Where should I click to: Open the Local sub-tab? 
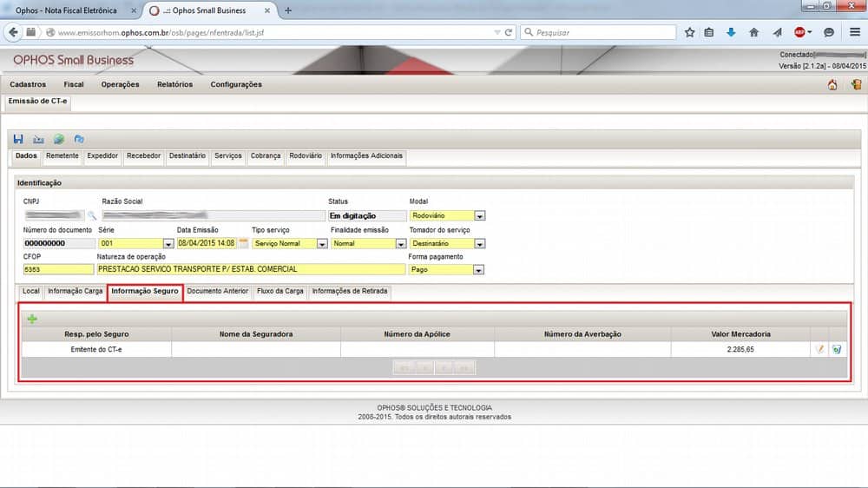pyautogui.click(x=31, y=292)
